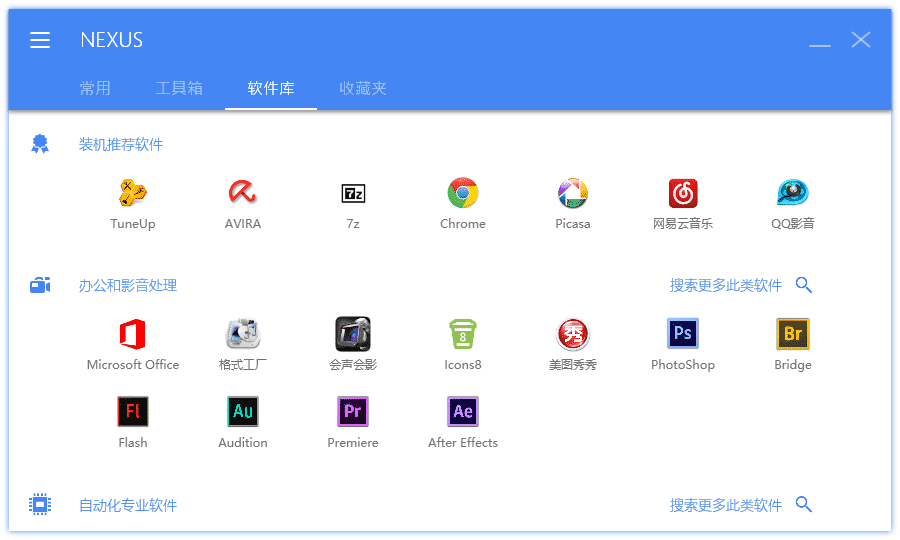Click the 自动化专业软件 chip icon

point(40,504)
